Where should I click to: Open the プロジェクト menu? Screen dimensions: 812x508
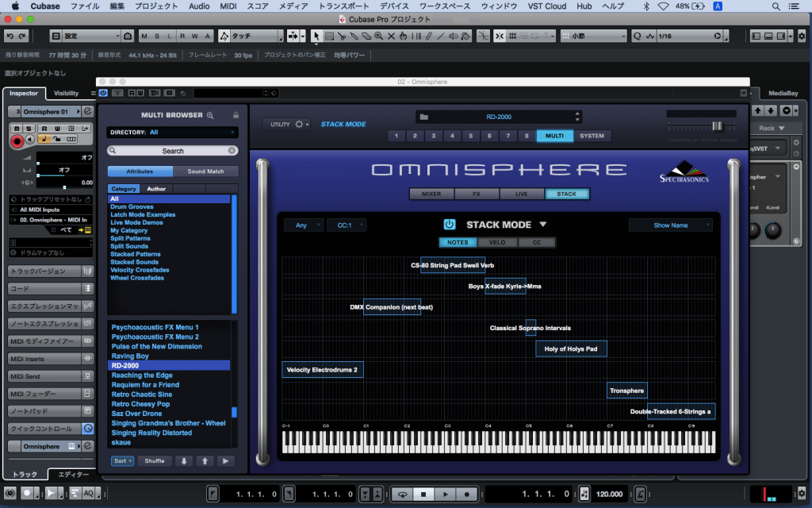coord(156,6)
